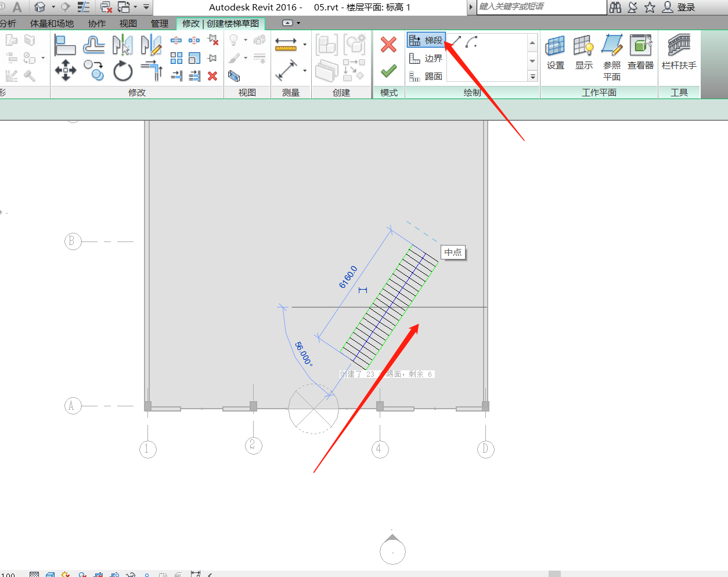This screenshot has width=728, height=577.
Task: Click the keyword search input field
Action: (x=540, y=7)
